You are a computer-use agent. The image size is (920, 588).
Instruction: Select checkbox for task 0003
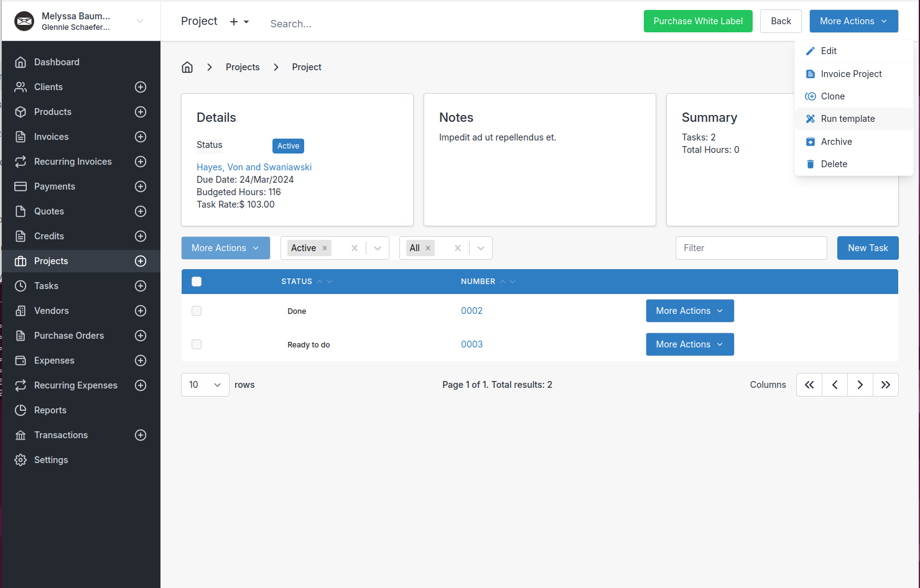coord(197,344)
